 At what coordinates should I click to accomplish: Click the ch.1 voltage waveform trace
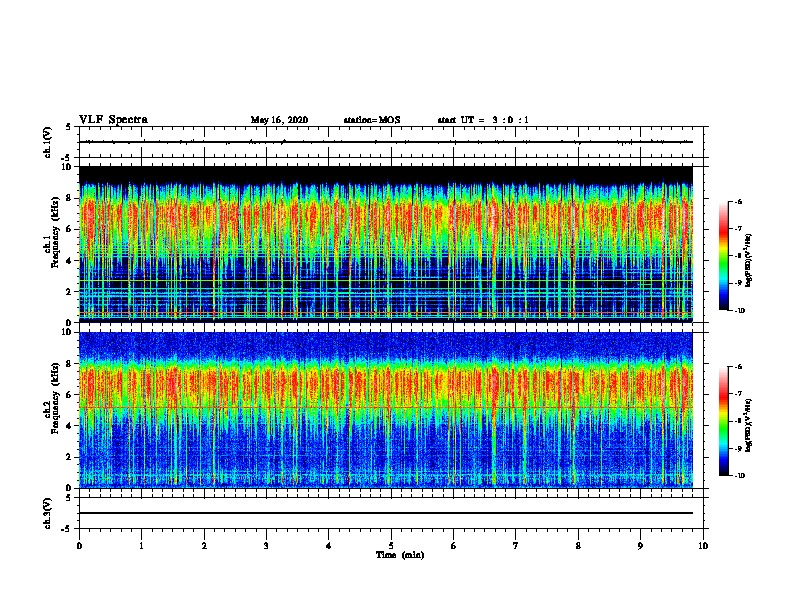coord(386,142)
